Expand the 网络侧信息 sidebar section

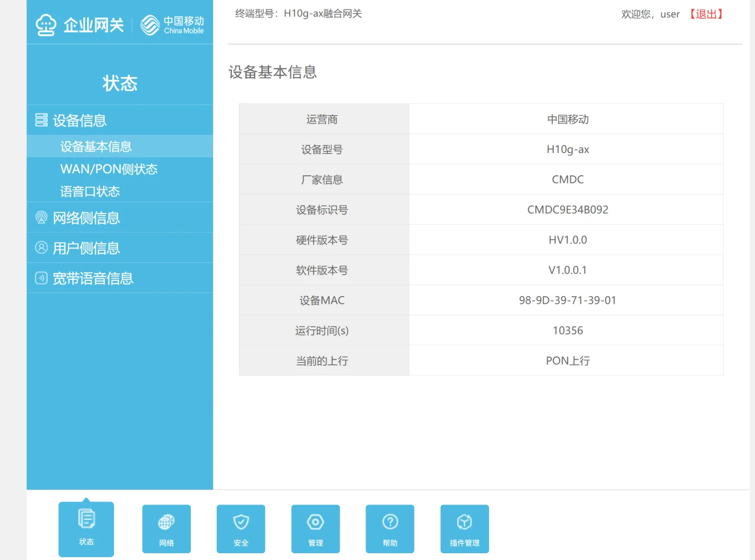pyautogui.click(x=87, y=217)
